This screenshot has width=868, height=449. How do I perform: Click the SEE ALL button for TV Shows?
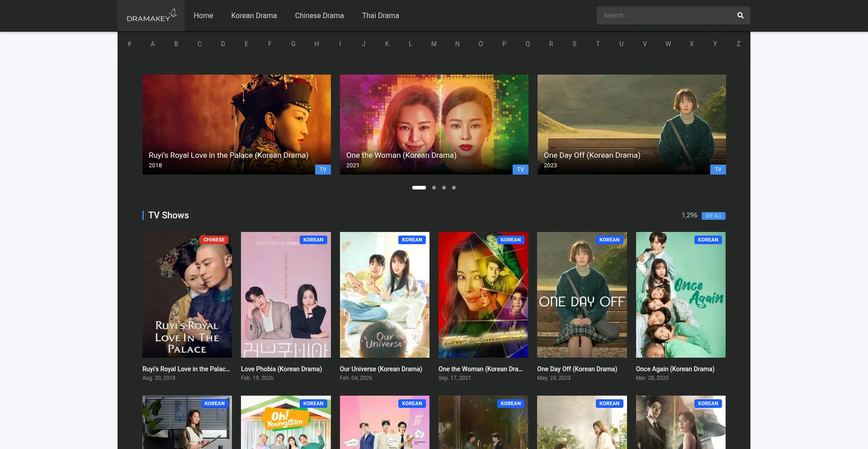pyautogui.click(x=713, y=216)
